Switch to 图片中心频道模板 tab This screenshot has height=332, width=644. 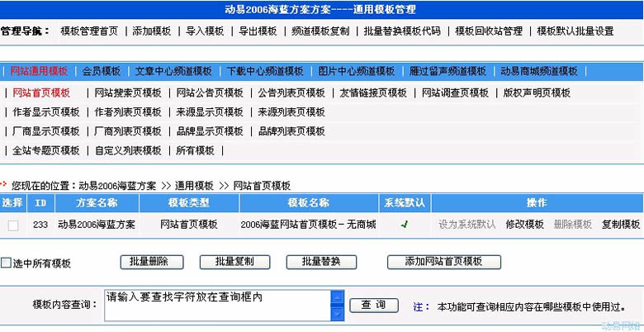(x=357, y=71)
